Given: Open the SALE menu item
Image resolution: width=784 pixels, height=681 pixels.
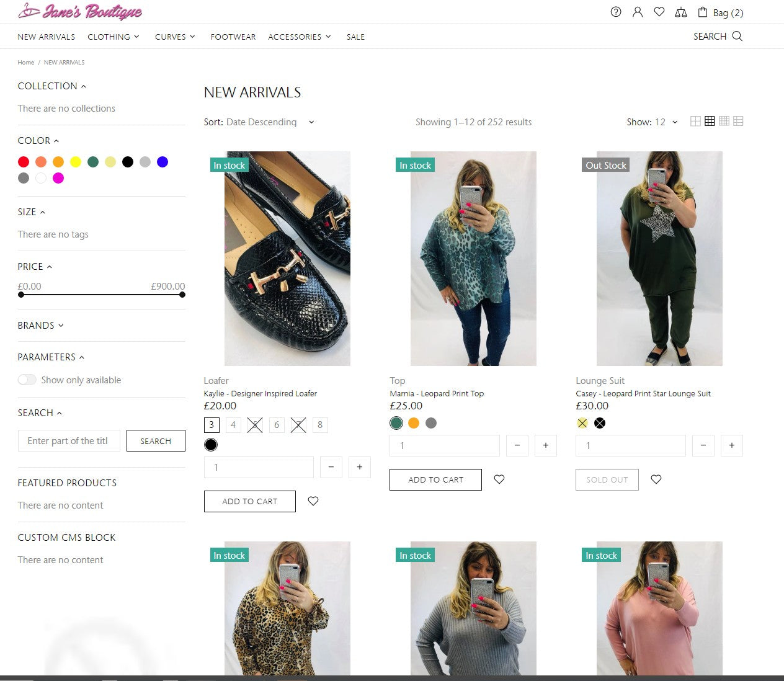Looking at the screenshot, I should point(355,37).
